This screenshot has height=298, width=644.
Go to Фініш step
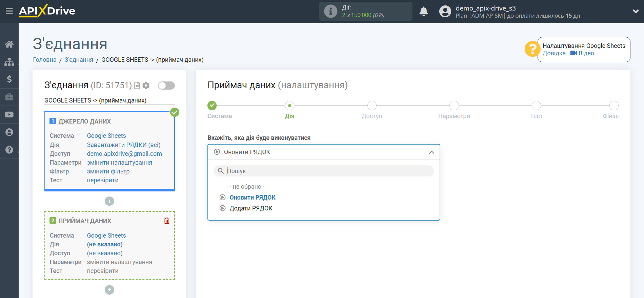[x=614, y=106]
